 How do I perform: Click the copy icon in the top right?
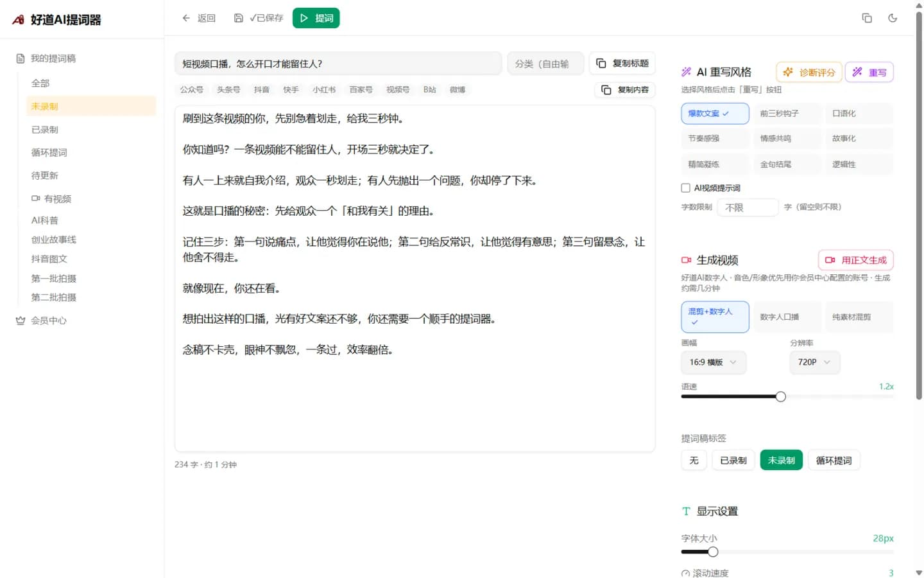[867, 18]
